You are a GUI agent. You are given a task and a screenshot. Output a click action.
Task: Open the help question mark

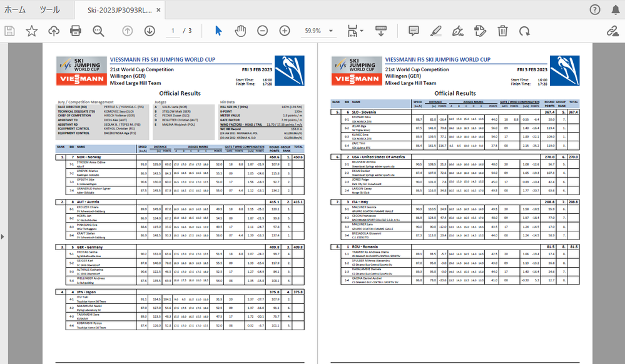595,10
